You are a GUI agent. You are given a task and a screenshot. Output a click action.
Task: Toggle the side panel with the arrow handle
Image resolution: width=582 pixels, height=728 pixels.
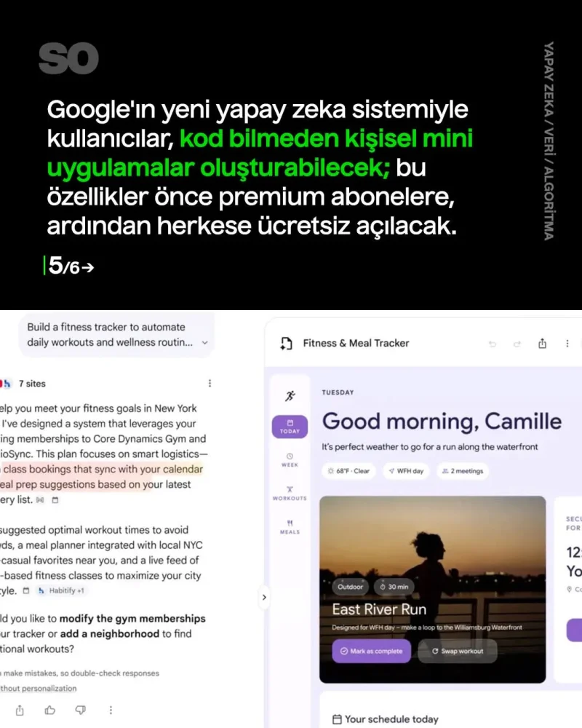coord(264,597)
